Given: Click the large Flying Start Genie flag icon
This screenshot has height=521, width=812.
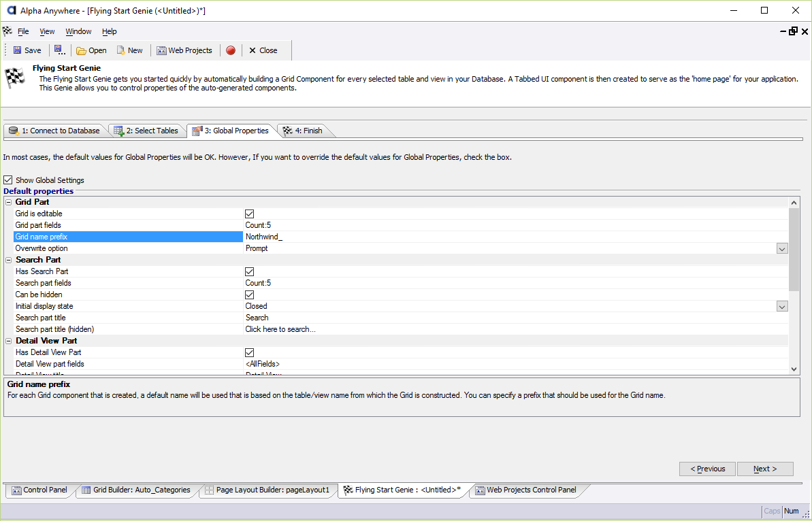Looking at the screenshot, I should [15, 78].
